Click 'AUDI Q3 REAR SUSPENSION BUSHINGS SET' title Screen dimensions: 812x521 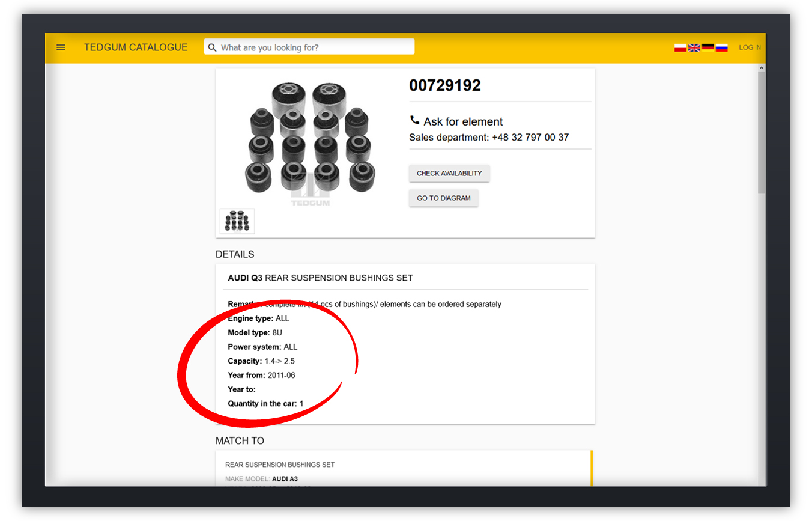click(x=320, y=278)
